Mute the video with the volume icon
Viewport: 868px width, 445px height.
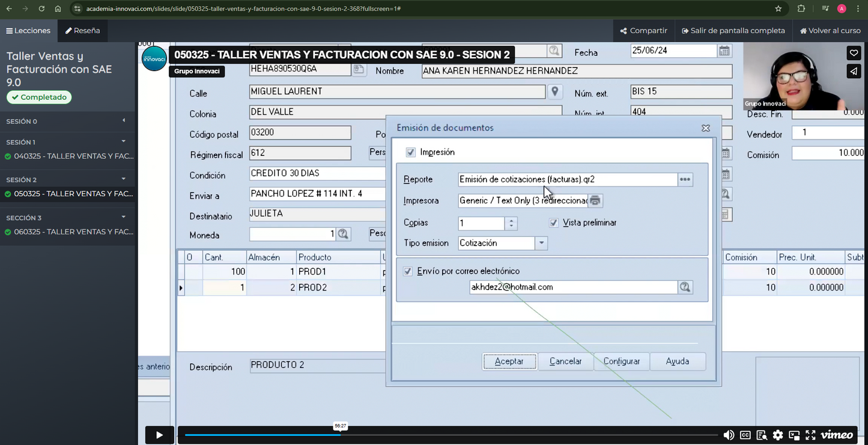pyautogui.click(x=729, y=435)
